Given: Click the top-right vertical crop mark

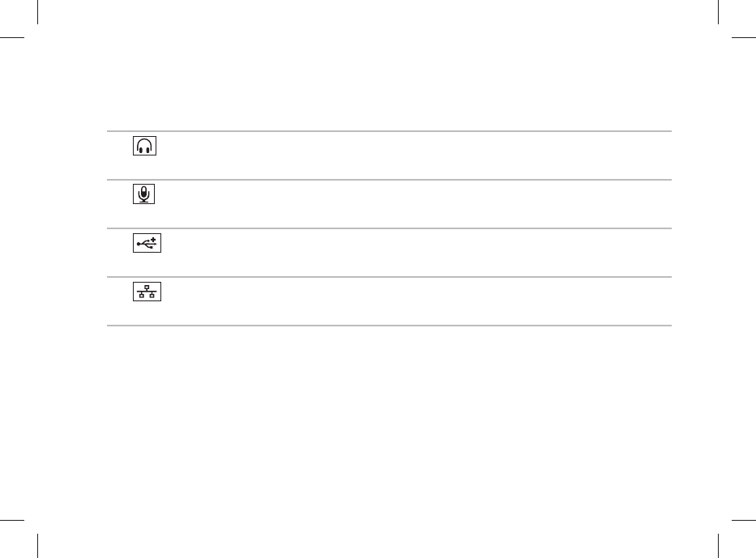Looking at the screenshot, I should (718, 12).
